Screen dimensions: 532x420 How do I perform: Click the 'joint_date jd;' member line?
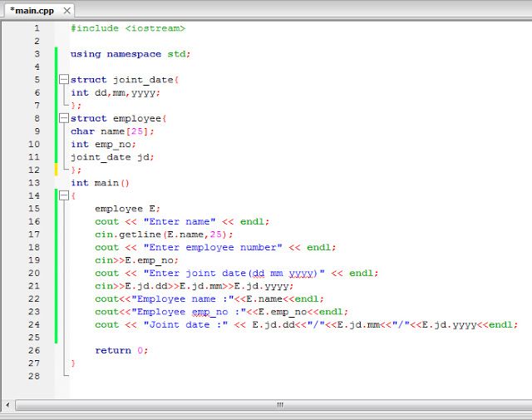[112, 157]
